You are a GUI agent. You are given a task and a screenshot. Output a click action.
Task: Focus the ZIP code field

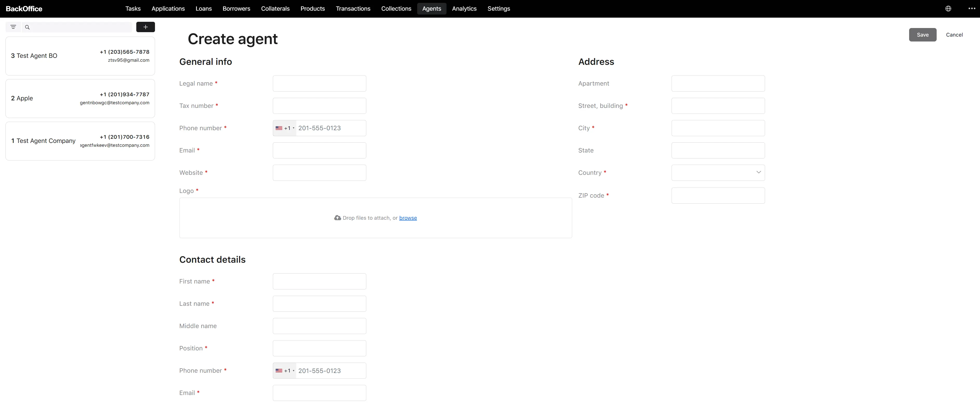(718, 195)
